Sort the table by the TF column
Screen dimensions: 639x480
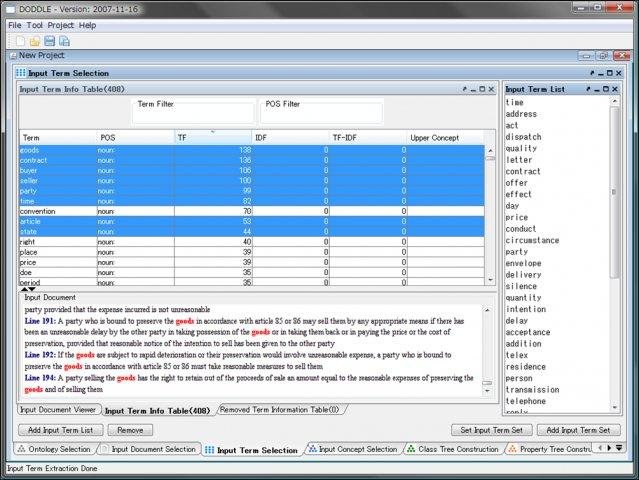point(212,137)
